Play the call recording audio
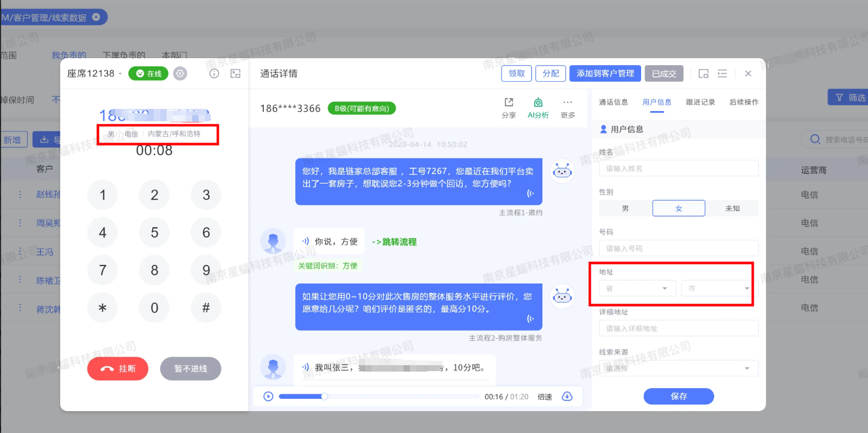Screen dimensions: 868x433 coord(269,396)
